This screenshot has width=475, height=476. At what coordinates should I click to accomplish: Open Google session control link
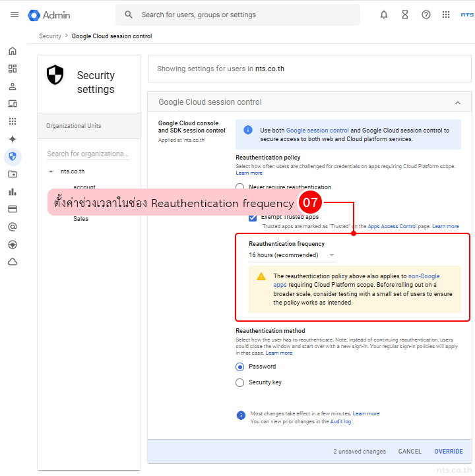pyautogui.click(x=317, y=131)
